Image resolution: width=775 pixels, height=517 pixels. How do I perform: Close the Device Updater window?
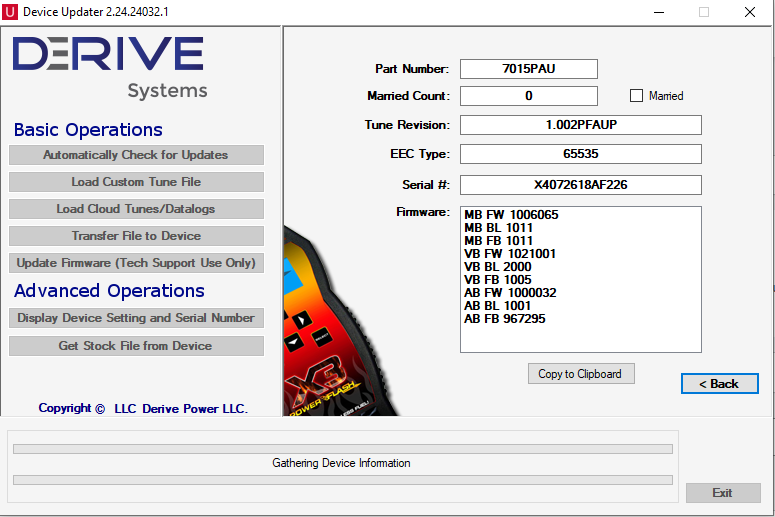coord(750,12)
